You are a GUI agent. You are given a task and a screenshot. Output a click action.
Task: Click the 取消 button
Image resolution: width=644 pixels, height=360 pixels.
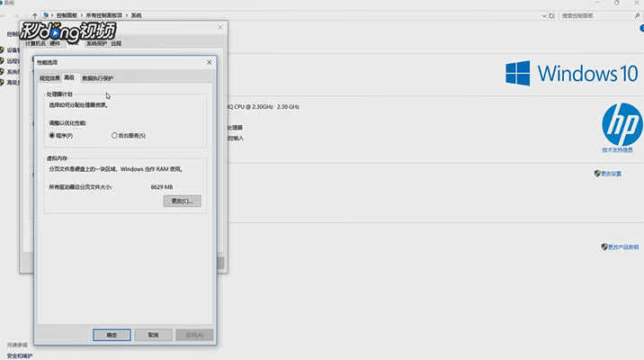coord(153,335)
